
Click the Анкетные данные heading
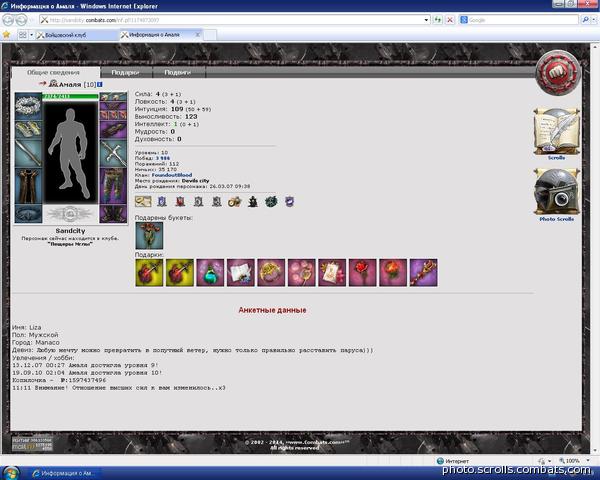pyautogui.click(x=272, y=310)
